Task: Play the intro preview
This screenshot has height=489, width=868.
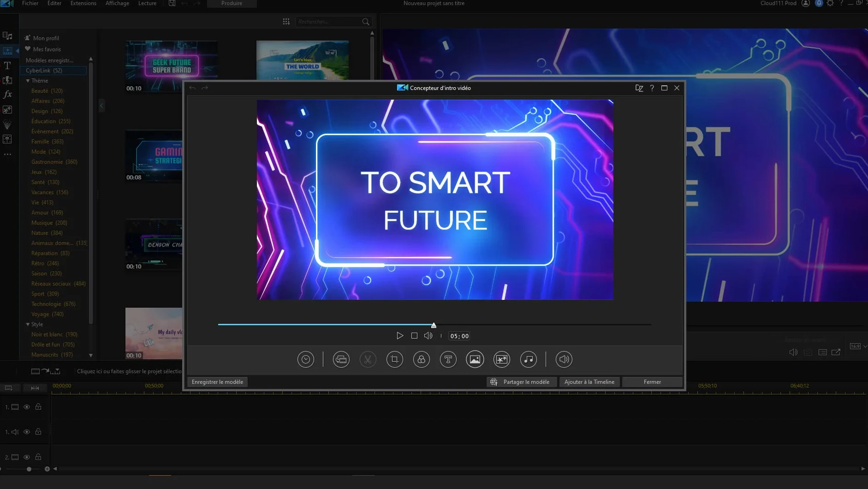Action: 400,336
